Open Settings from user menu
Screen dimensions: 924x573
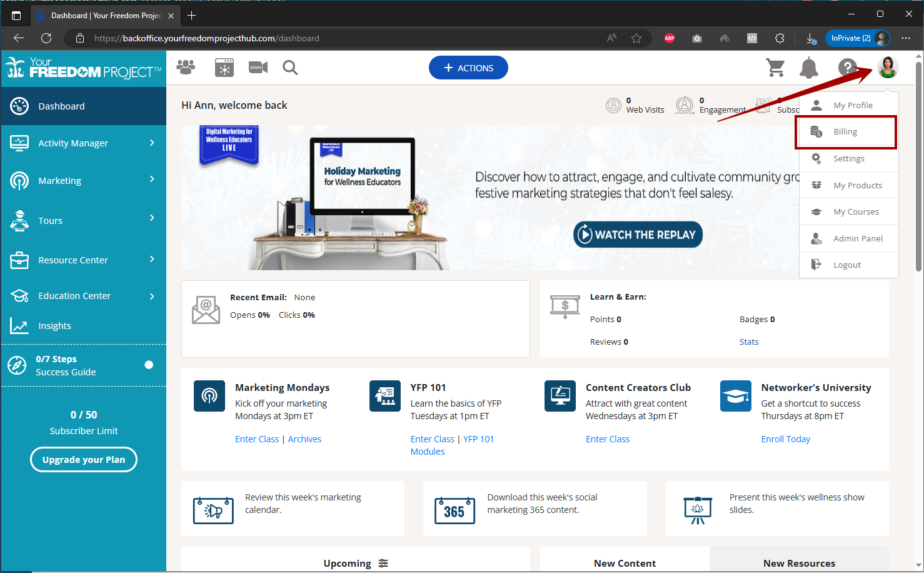pos(849,159)
